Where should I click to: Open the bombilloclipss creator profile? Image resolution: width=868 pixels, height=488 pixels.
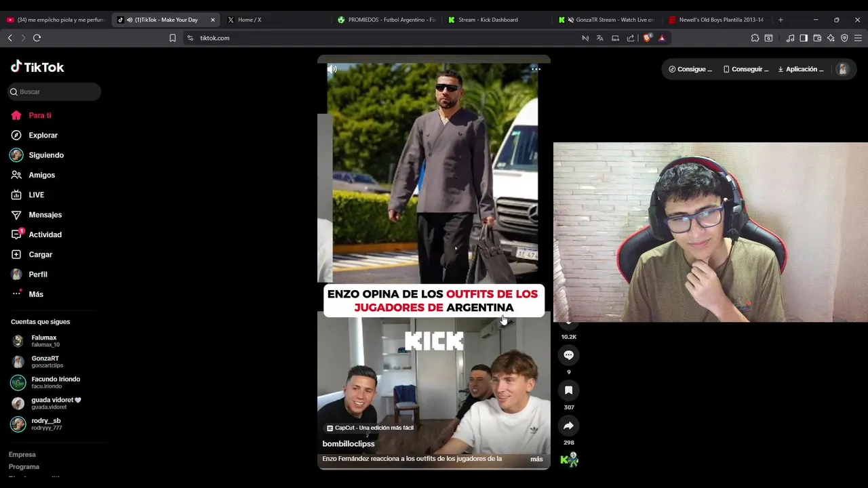point(349,444)
